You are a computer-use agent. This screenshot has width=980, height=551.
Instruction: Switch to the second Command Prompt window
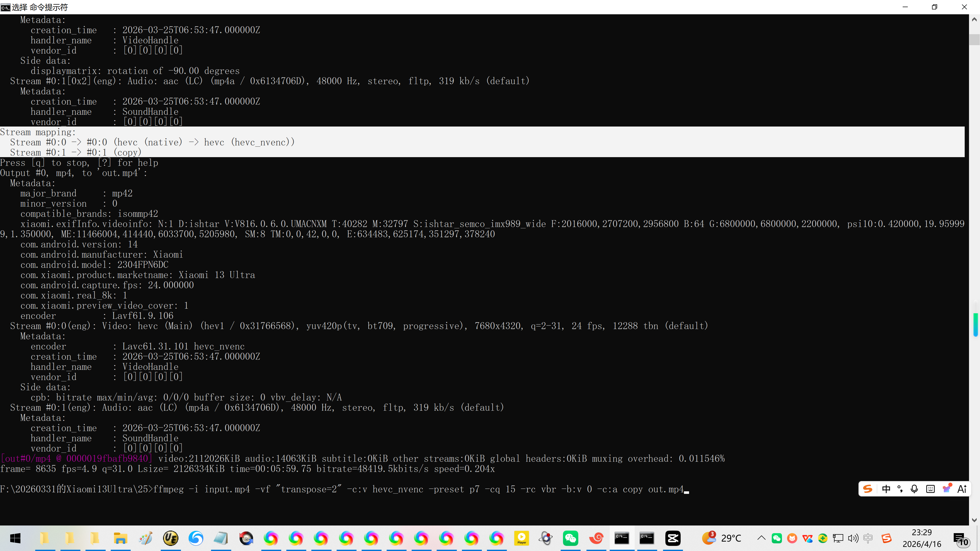(x=647, y=538)
